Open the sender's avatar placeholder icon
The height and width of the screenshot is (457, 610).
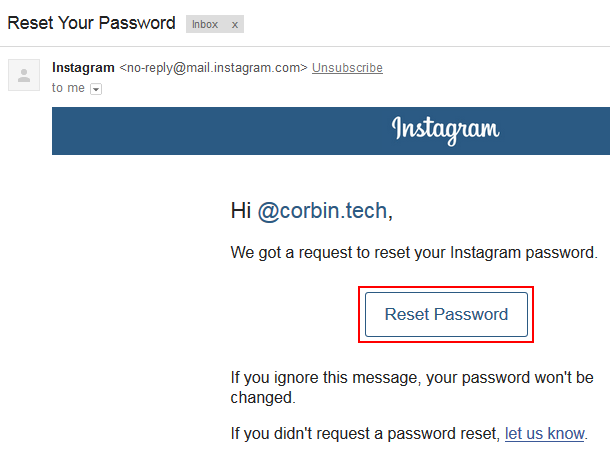pyautogui.click(x=24, y=75)
